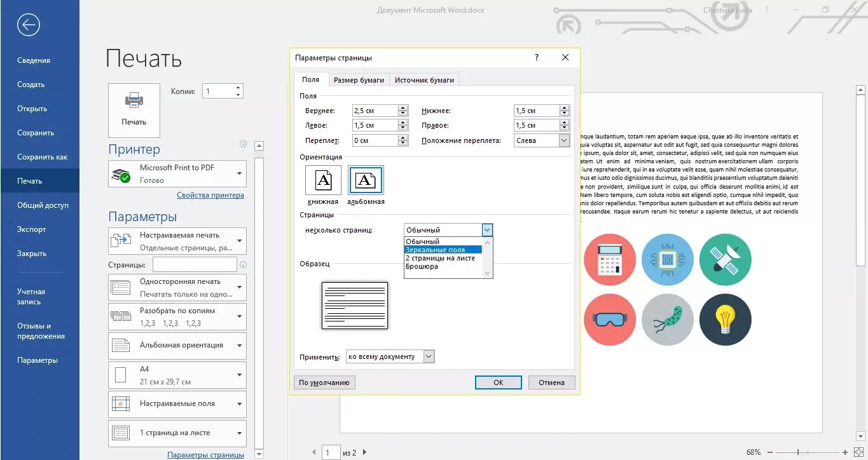Open Создать in the backstage menu
The width and height of the screenshot is (868, 460).
coord(31,85)
